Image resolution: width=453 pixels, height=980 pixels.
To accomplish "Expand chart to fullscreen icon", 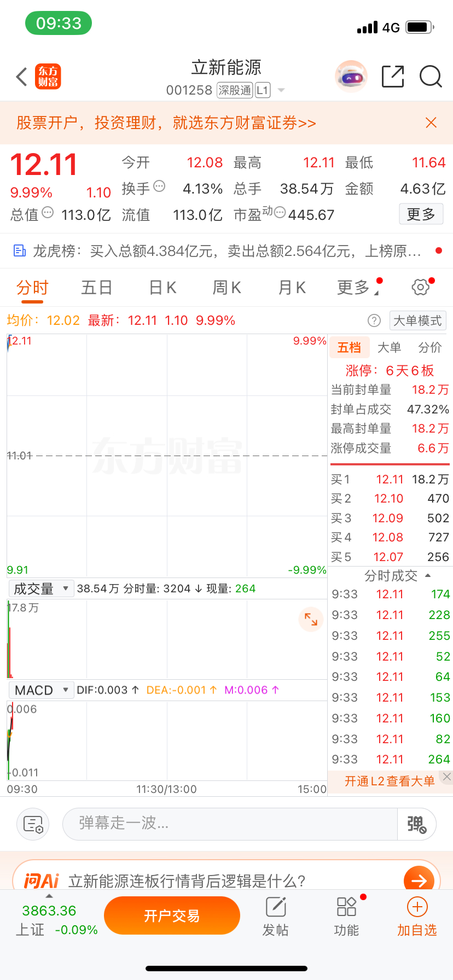I will [311, 620].
